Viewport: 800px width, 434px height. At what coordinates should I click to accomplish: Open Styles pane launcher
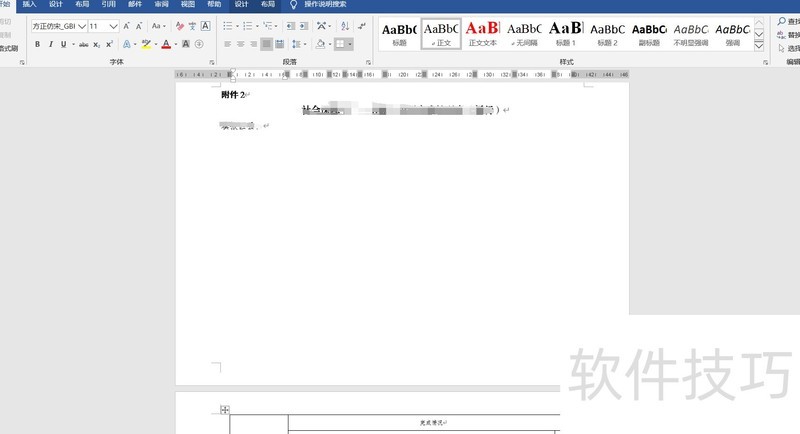[765, 62]
